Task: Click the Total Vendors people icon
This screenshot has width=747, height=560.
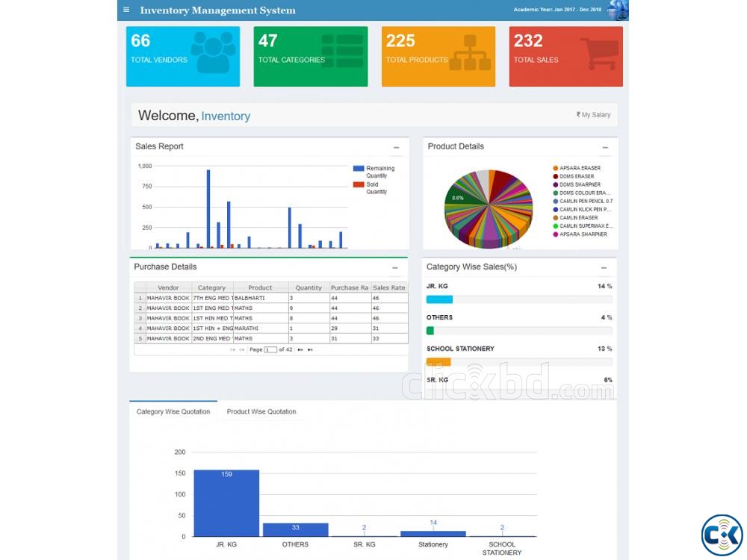Action: [213, 52]
